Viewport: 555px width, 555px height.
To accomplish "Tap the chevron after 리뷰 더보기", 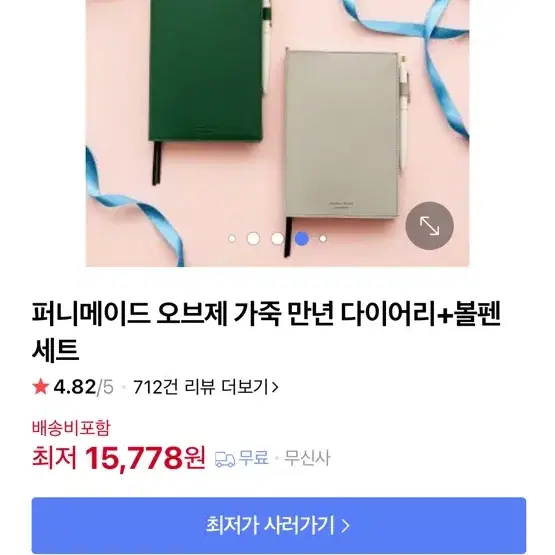I will (x=275, y=387).
